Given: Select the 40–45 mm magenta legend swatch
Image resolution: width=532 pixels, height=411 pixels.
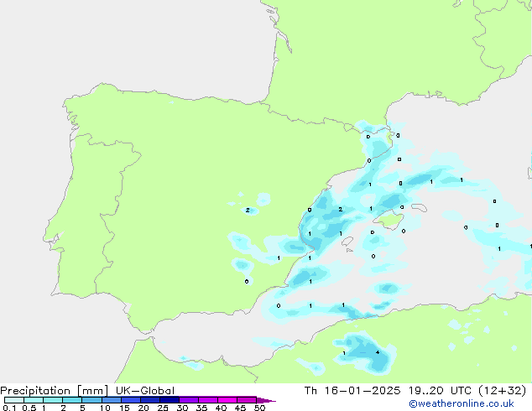Looking at the screenshot, I should (227, 400).
